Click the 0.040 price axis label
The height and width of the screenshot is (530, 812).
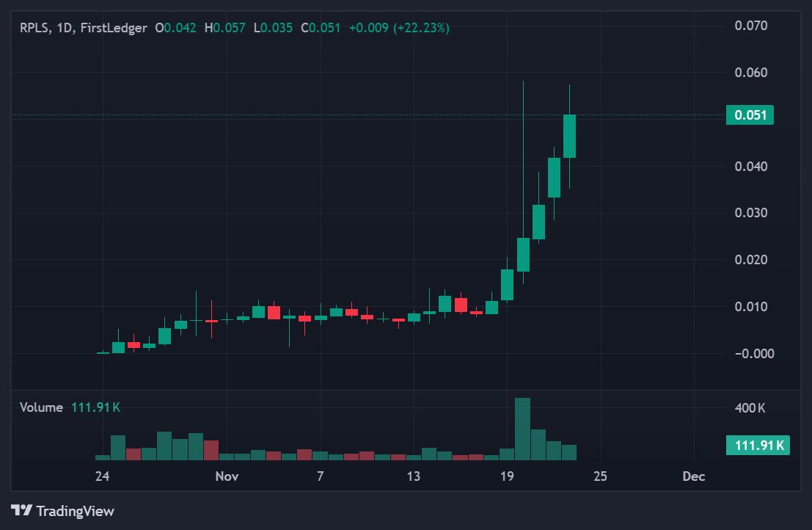(x=751, y=167)
